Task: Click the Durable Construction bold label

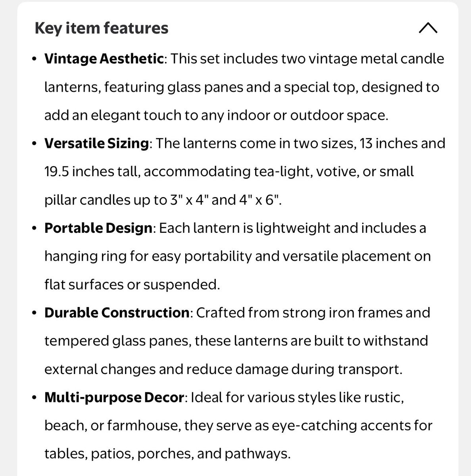Action: 117,313
